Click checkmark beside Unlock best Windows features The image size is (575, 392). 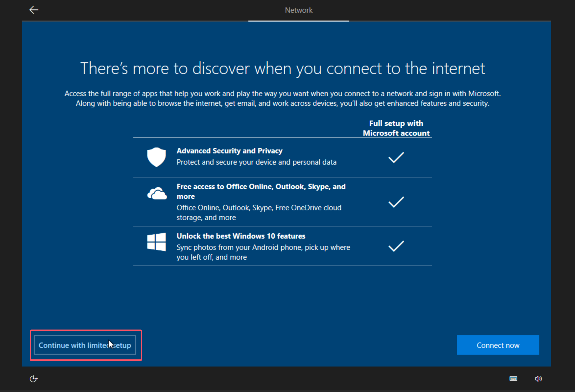[x=396, y=246]
